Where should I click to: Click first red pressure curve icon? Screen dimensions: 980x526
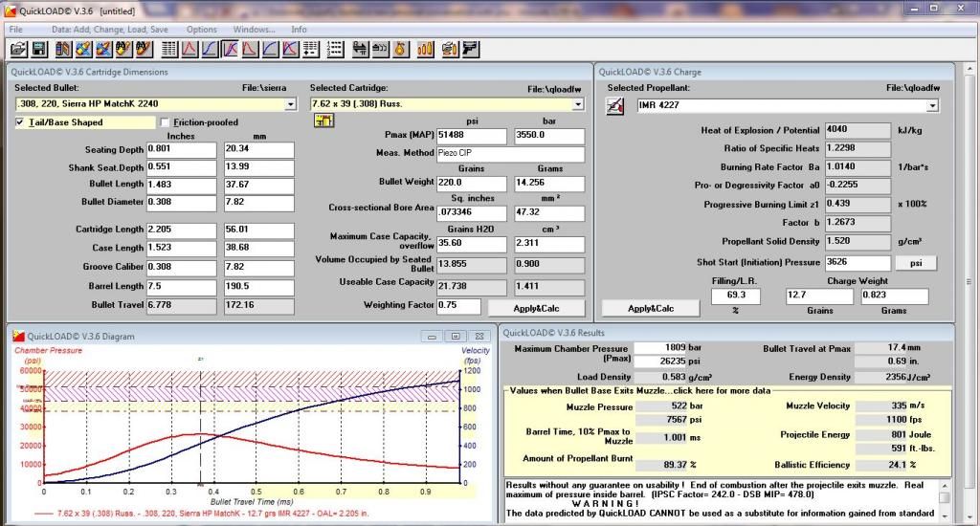[x=189, y=49]
